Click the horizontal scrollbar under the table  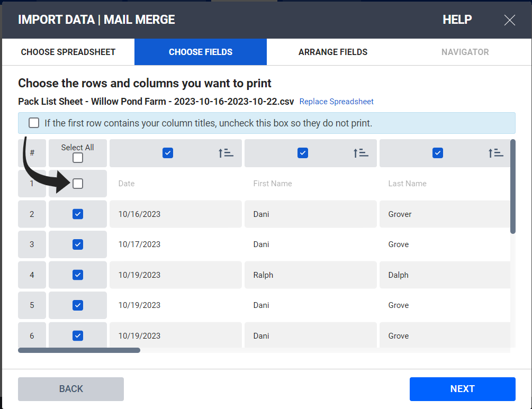(79, 350)
